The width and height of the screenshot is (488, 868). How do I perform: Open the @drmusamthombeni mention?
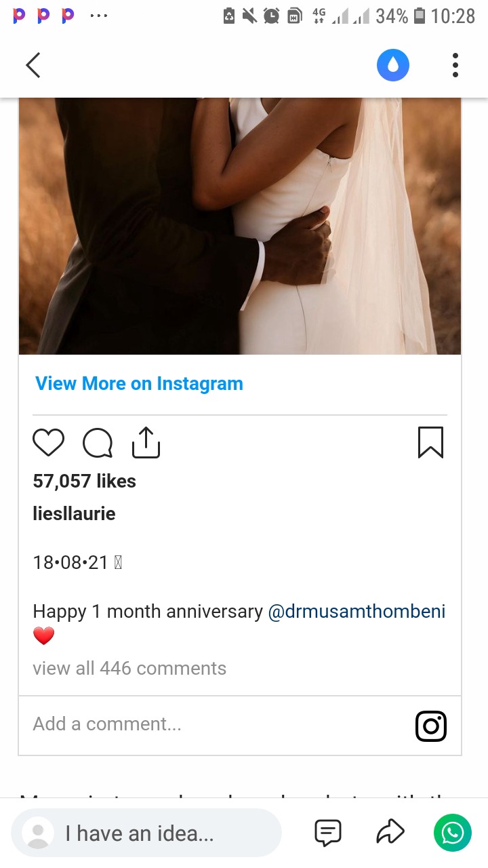coord(357,611)
